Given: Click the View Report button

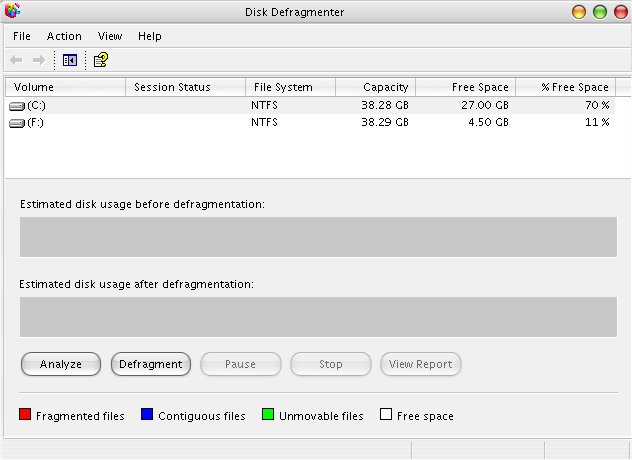Looking at the screenshot, I should click(421, 364).
